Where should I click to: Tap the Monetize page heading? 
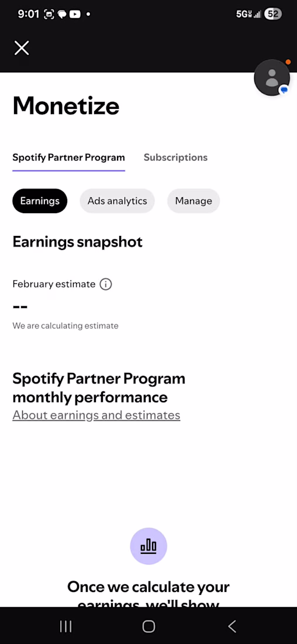click(66, 105)
